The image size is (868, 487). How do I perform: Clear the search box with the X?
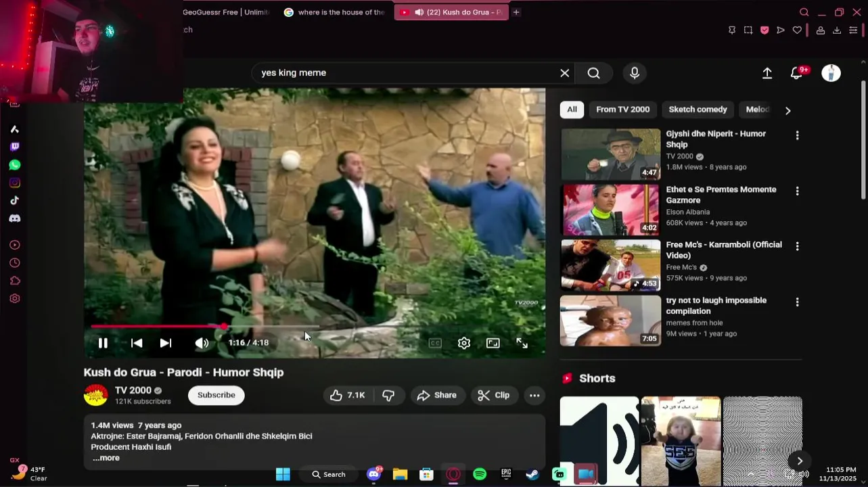[x=565, y=73]
